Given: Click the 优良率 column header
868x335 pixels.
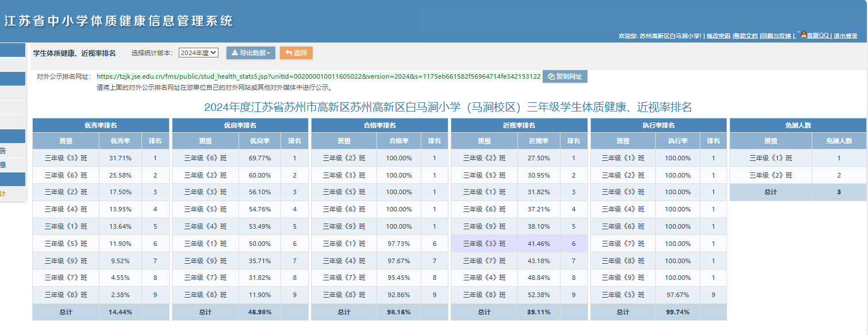Looking at the screenshot, I should (x=260, y=141).
